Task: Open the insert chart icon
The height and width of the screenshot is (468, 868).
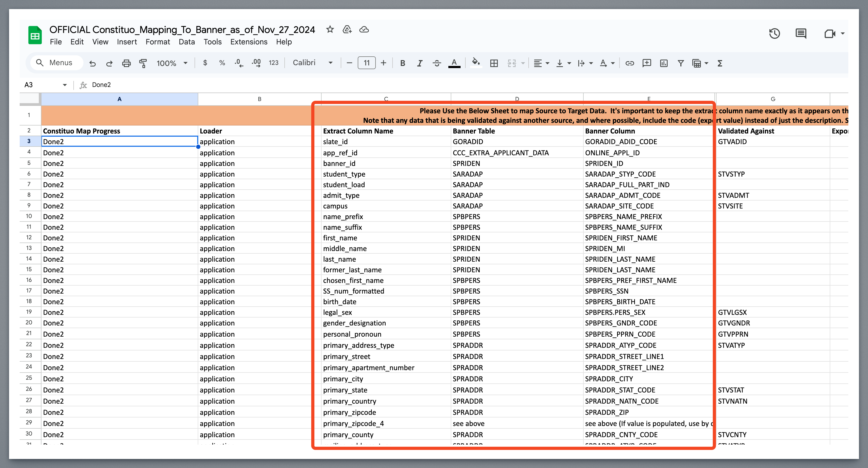Action: pos(663,63)
